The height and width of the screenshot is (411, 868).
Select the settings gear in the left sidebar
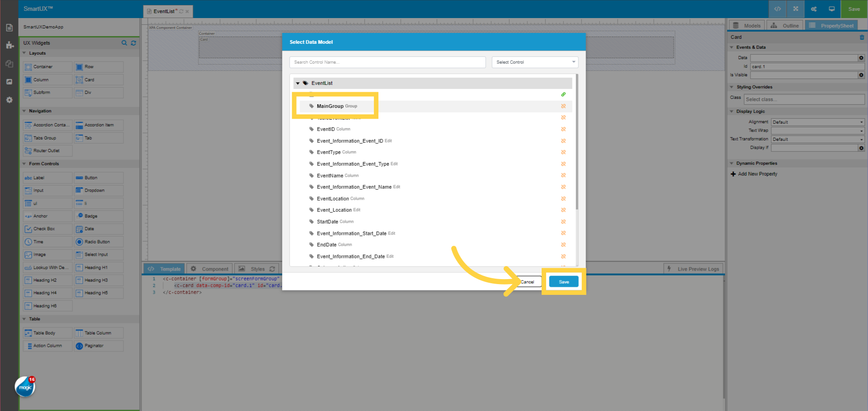[x=9, y=100]
